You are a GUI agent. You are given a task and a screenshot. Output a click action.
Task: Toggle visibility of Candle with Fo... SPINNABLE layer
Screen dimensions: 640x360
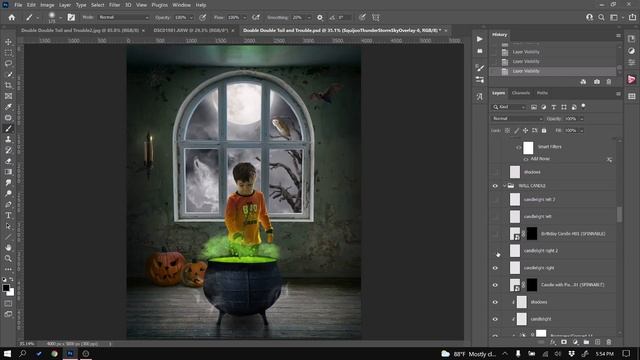tap(495, 285)
